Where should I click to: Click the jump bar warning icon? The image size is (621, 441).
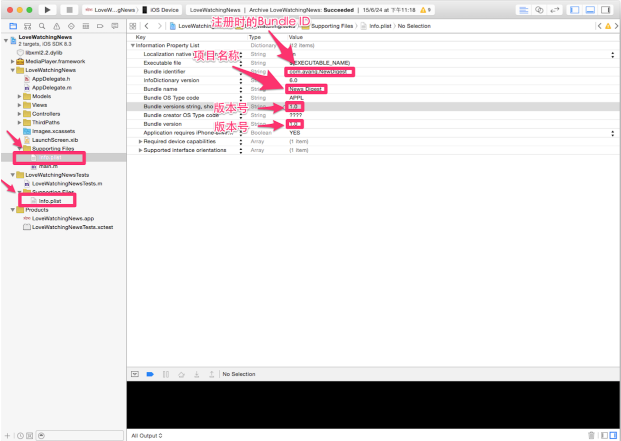point(608,26)
